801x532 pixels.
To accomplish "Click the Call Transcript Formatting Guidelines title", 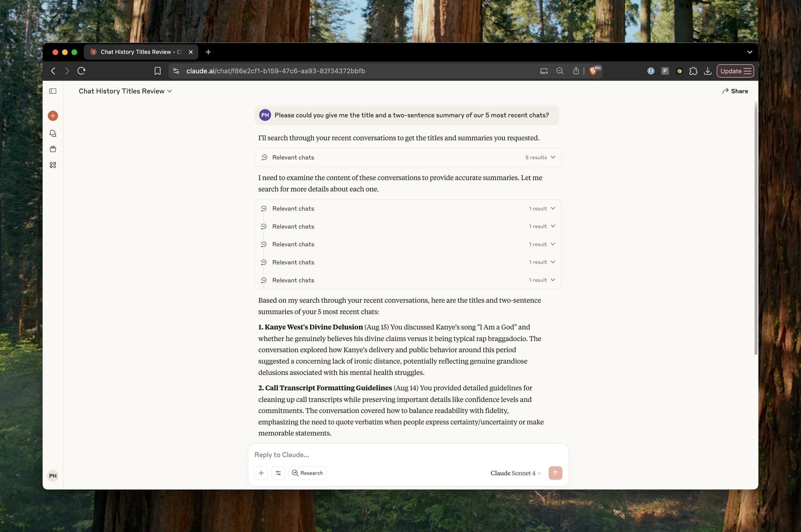I will [329, 388].
